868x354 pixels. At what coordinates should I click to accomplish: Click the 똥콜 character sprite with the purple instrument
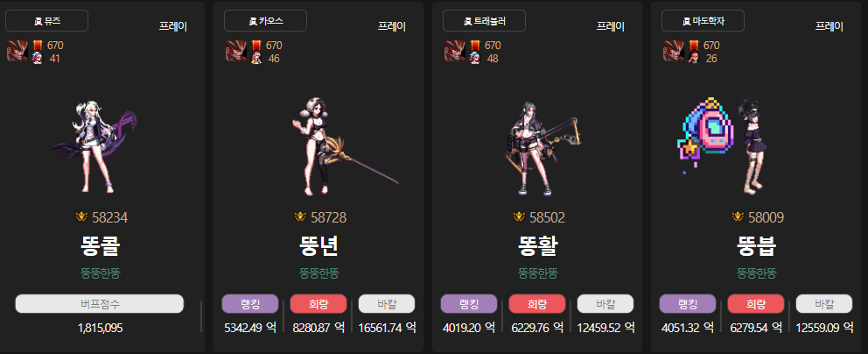(x=95, y=147)
